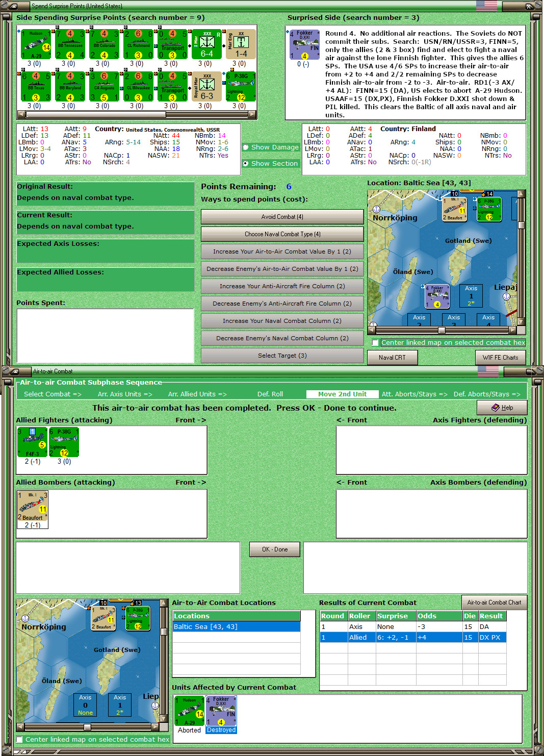The image size is (544, 756).
Task: Click Norrköping port anchor on Surprise Points map
Action: coord(376,209)
